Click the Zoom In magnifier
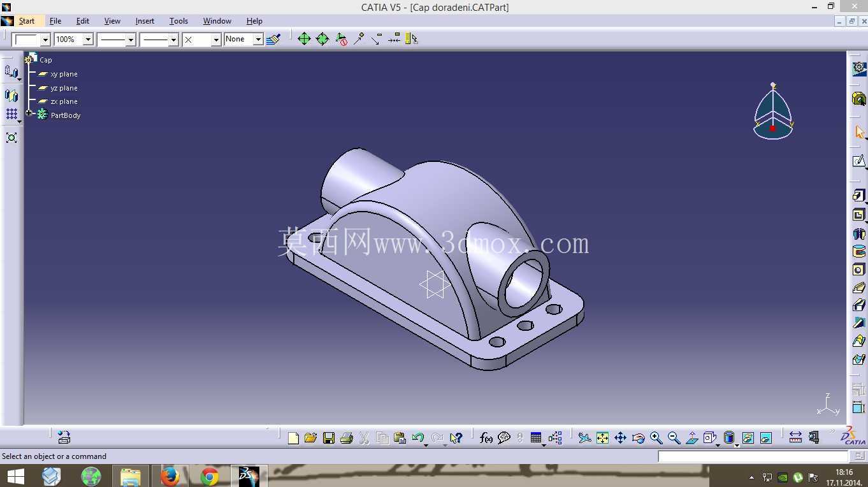 pos(656,438)
